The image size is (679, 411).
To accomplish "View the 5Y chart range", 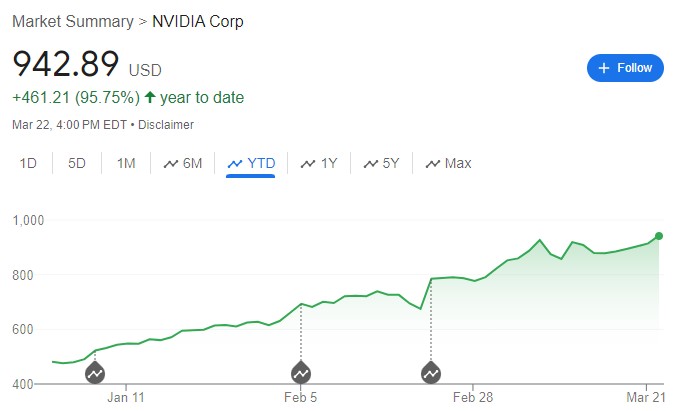I will tap(385, 163).
